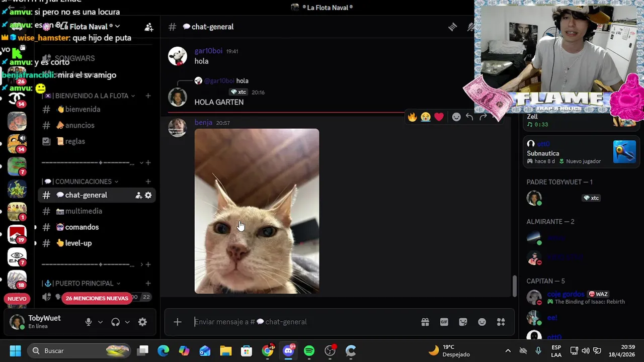Open Spotify from the taskbar
Screen dimensions: 644x362
click(x=309, y=350)
